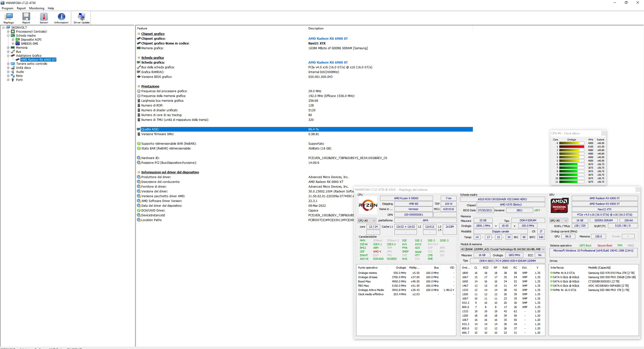Open the CPU #0 selector dropdown
The width and height of the screenshot is (644, 349).
(x=367, y=220)
